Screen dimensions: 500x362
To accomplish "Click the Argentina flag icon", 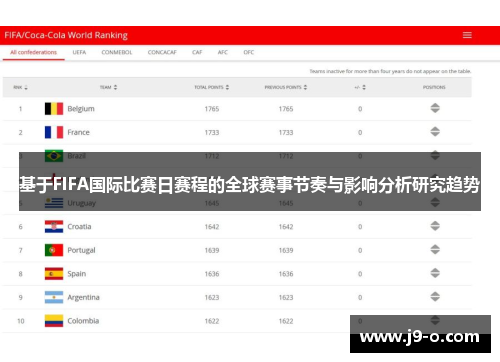I will point(54,297).
